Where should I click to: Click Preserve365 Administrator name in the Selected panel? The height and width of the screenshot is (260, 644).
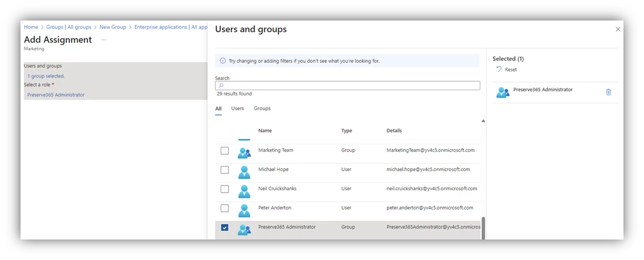coord(543,90)
